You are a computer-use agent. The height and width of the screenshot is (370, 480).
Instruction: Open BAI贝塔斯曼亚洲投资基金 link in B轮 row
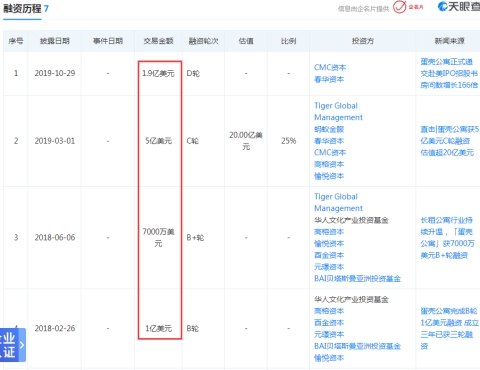pos(357,346)
